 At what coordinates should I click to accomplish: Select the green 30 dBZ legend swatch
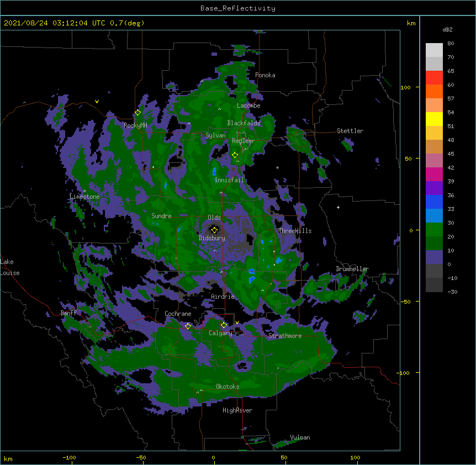click(434, 230)
